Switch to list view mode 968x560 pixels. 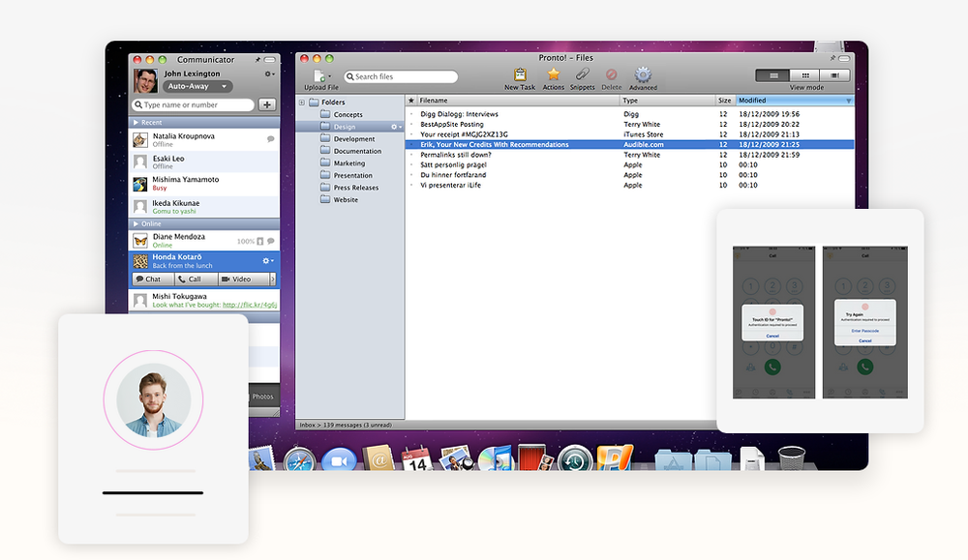tap(773, 74)
